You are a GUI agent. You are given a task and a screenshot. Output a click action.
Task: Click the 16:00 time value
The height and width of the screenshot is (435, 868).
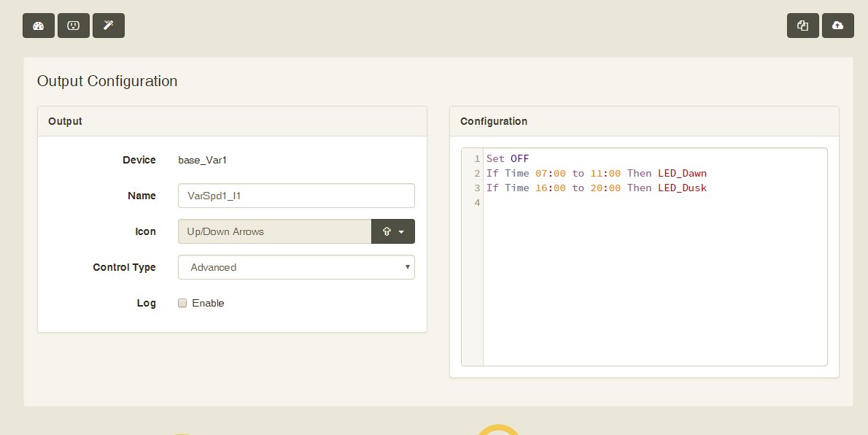coord(550,188)
